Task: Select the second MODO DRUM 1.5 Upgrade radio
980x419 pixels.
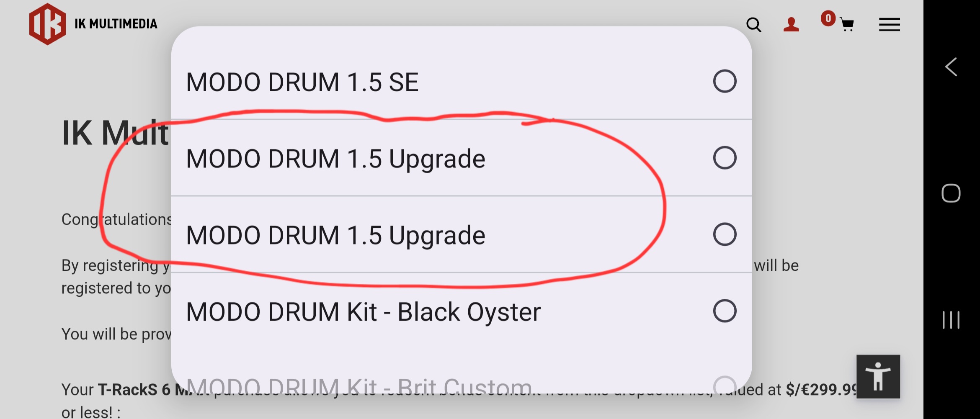Action: pyautogui.click(x=725, y=234)
